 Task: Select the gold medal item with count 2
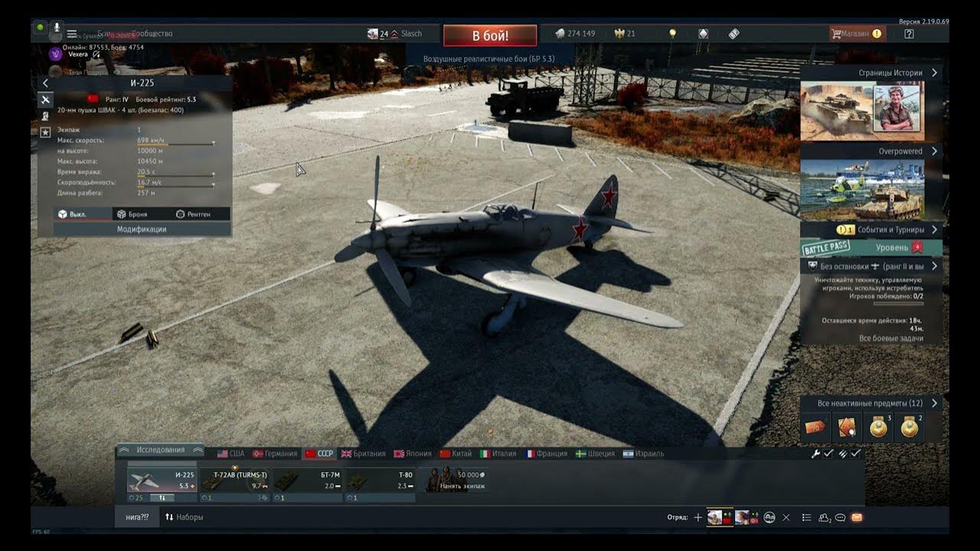point(910,428)
